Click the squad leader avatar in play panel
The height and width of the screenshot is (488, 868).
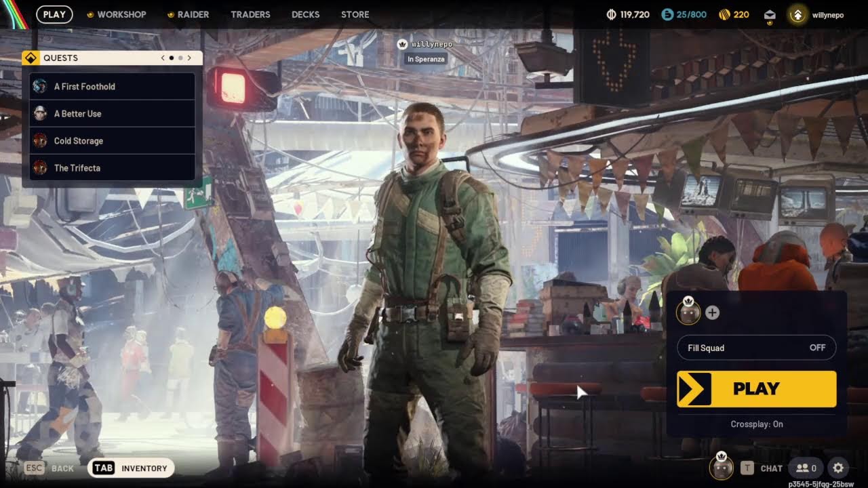689,312
